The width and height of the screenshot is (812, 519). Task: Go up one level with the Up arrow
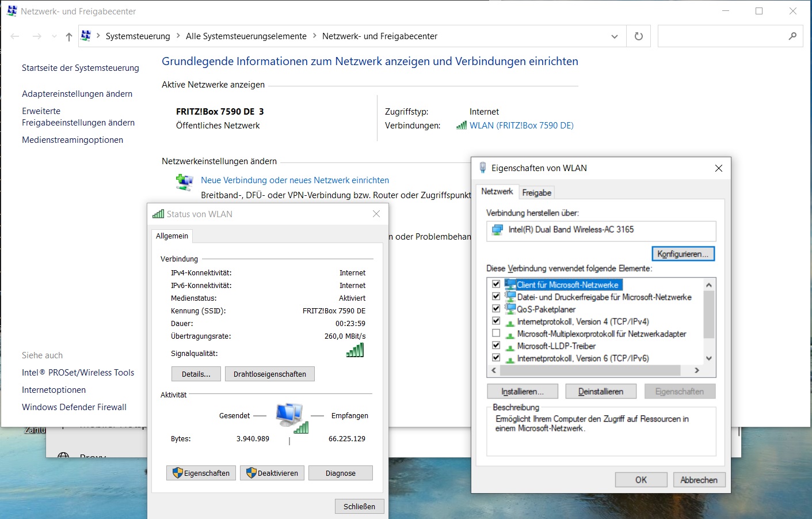tap(69, 36)
